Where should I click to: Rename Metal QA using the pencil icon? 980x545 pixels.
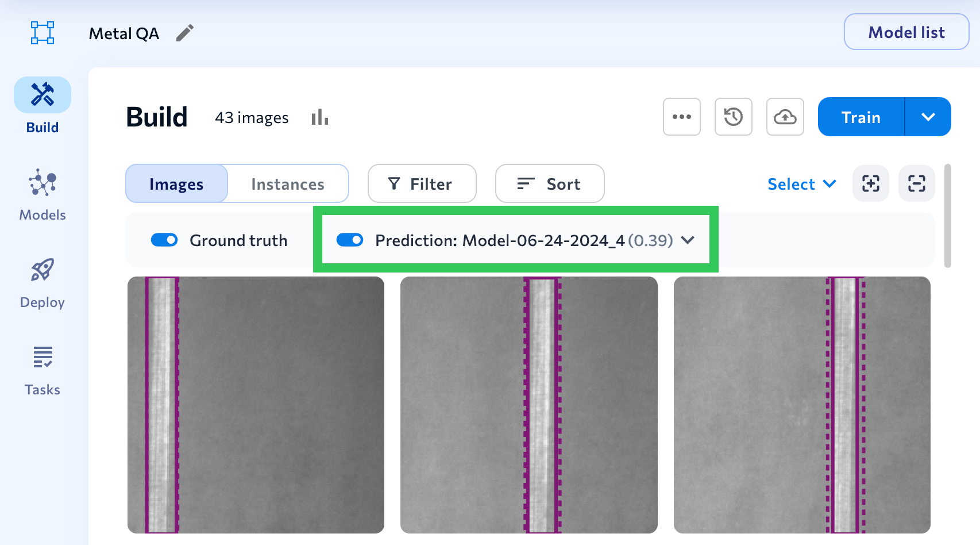click(x=185, y=33)
